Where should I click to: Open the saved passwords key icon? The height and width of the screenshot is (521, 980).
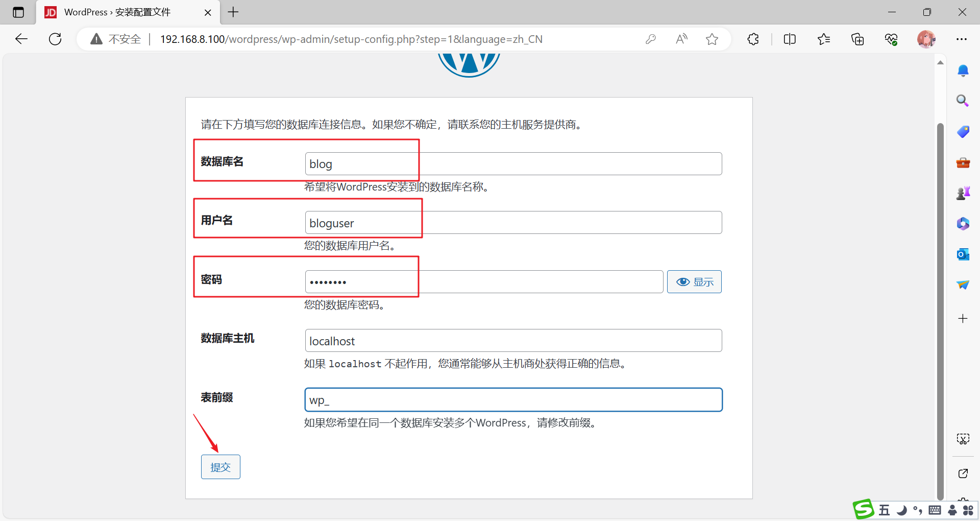tap(651, 39)
